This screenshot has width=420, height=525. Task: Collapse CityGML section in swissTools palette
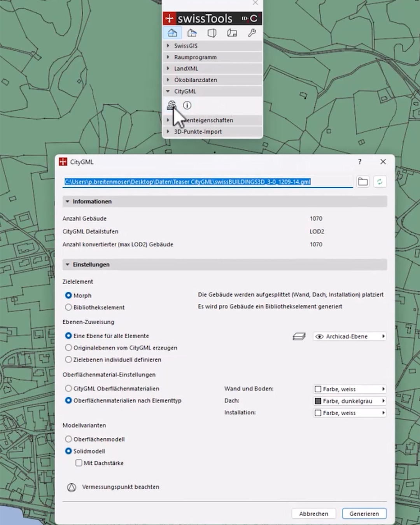pos(212,91)
